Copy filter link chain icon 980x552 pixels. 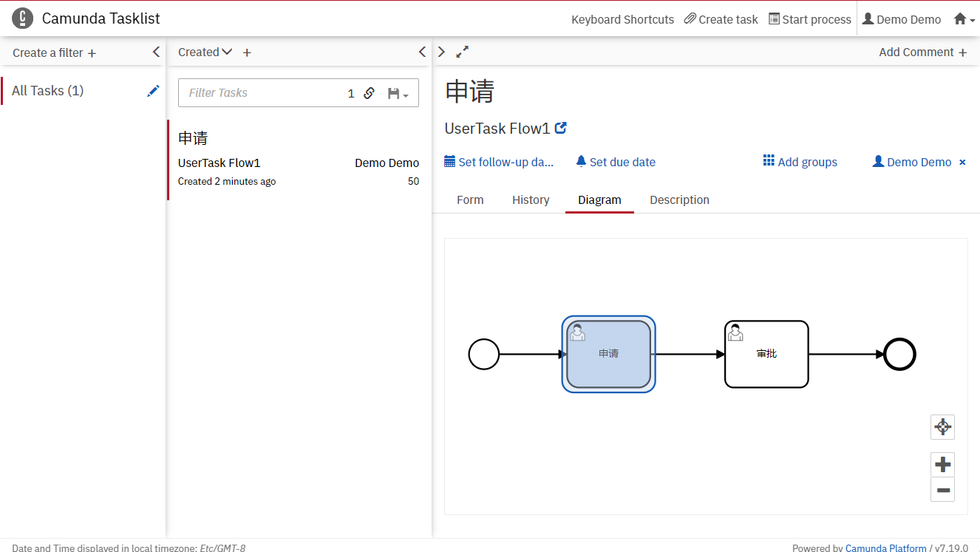point(370,93)
